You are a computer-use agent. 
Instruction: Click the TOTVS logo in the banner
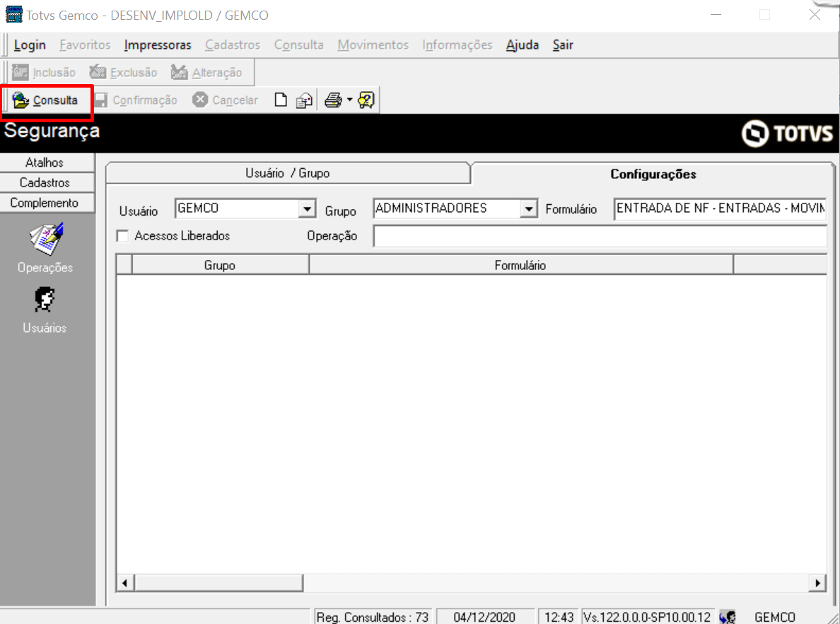pos(788,134)
